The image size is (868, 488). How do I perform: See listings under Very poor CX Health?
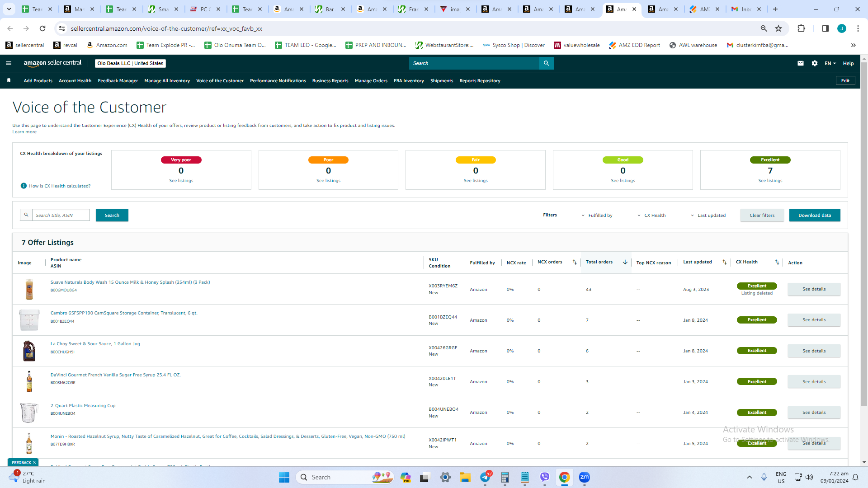click(x=181, y=181)
